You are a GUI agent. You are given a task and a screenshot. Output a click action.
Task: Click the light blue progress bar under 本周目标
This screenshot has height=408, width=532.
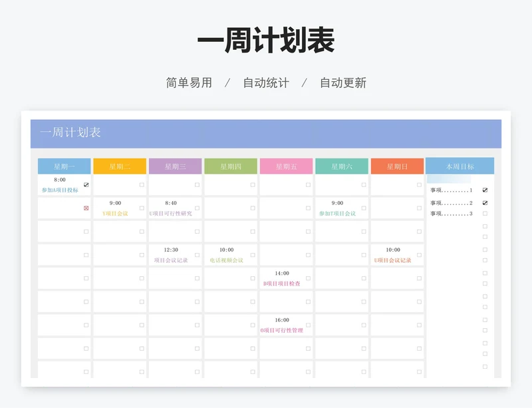tap(449, 179)
